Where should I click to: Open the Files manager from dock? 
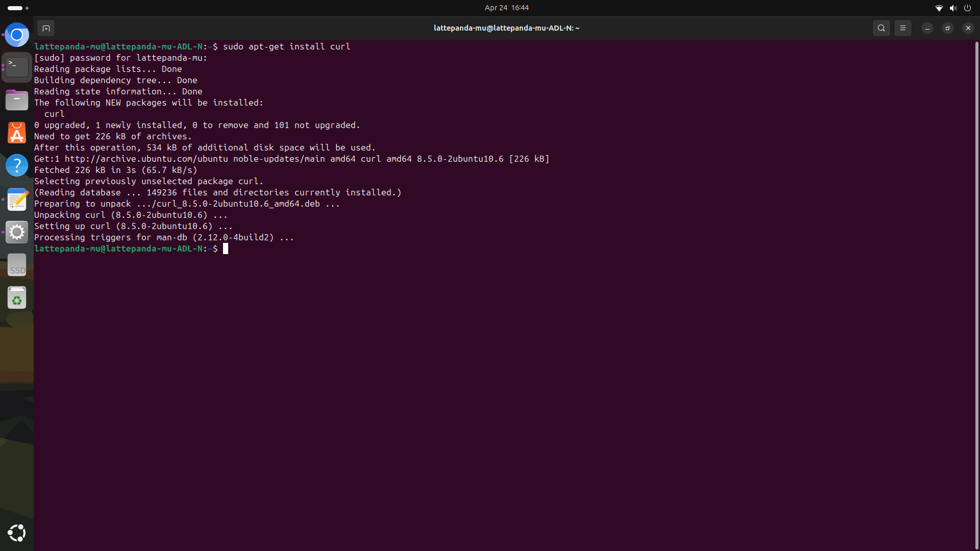[x=17, y=100]
